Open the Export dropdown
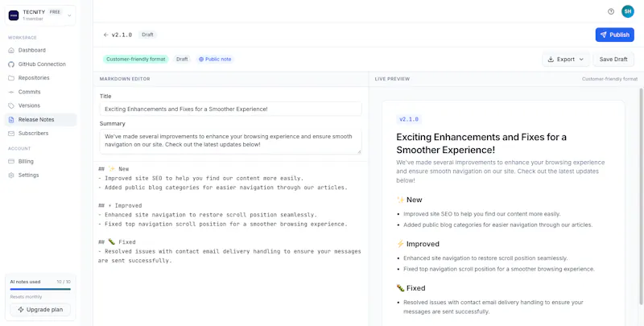The width and height of the screenshot is (644, 326). pyautogui.click(x=566, y=59)
